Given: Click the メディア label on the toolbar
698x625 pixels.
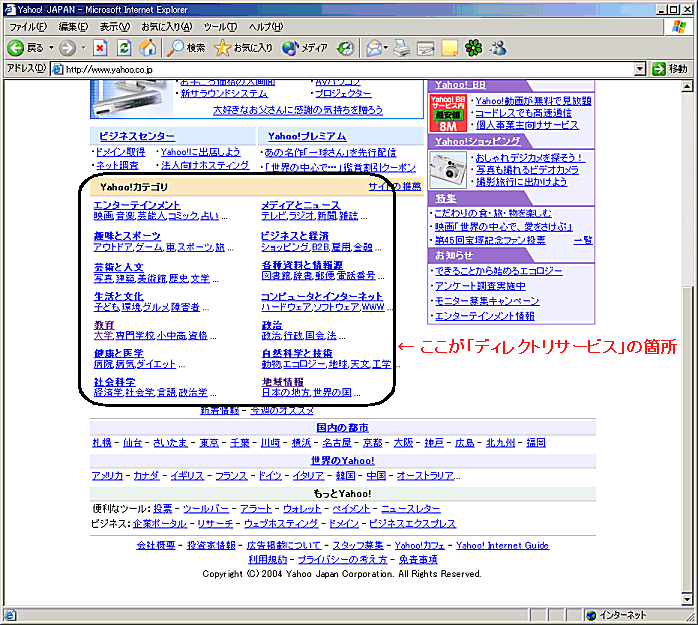Looking at the screenshot, I should (x=314, y=48).
